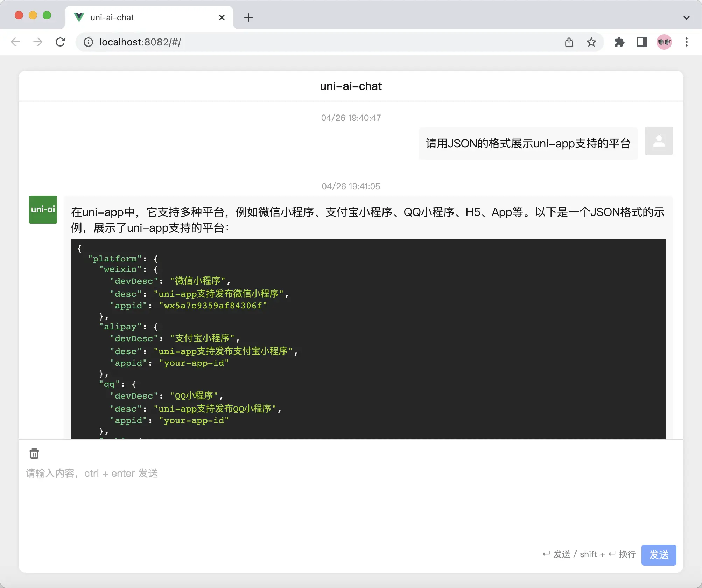Open the Chrome profile avatar

(664, 42)
